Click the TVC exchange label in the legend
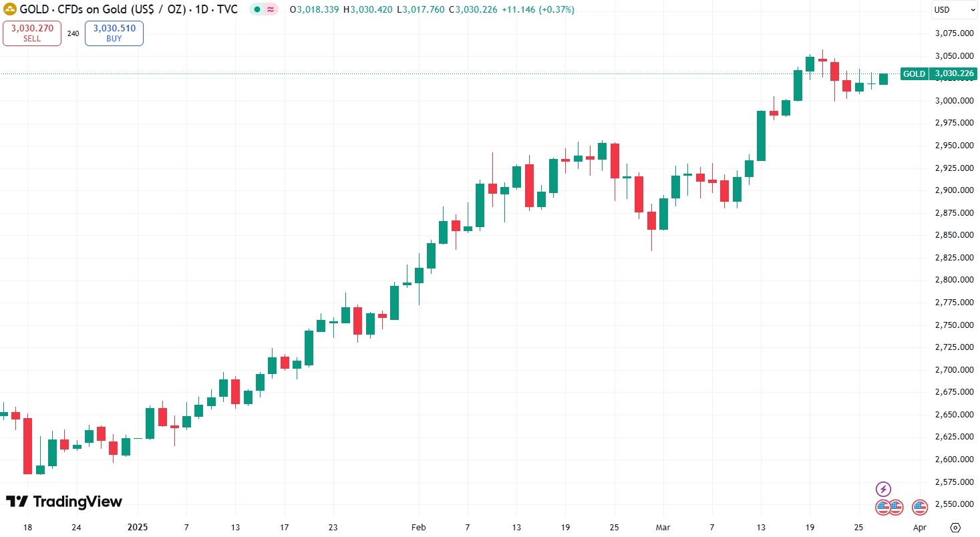The image size is (980, 537). (x=228, y=9)
